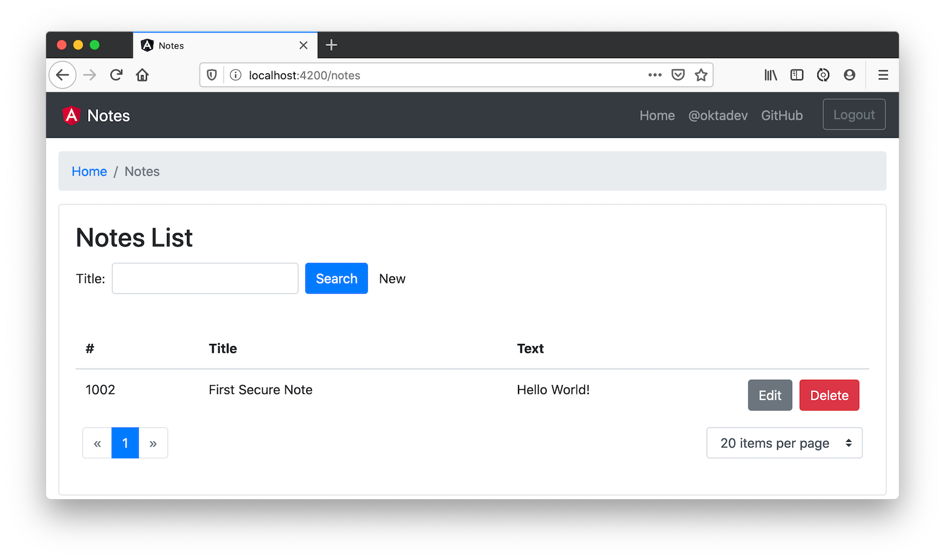945x560 pixels.
Task: Bookmark this page with the star icon
Action: (701, 75)
